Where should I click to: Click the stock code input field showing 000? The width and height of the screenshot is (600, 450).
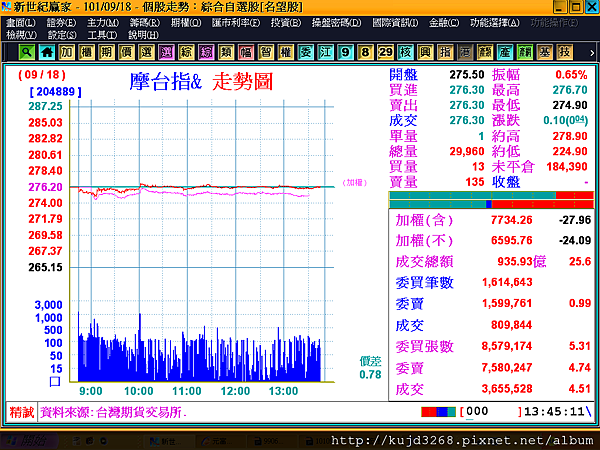[492, 412]
